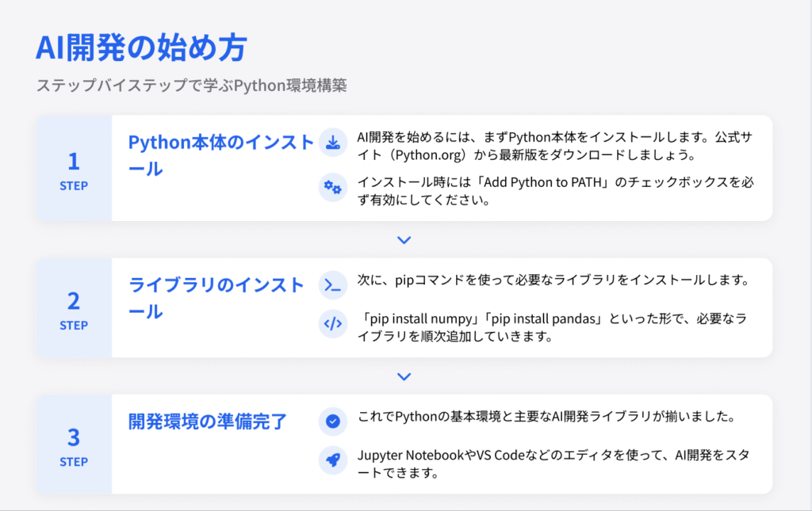The height and width of the screenshot is (511, 812).
Task: Click the chevron arrow below step 1 card
Action: (404, 240)
